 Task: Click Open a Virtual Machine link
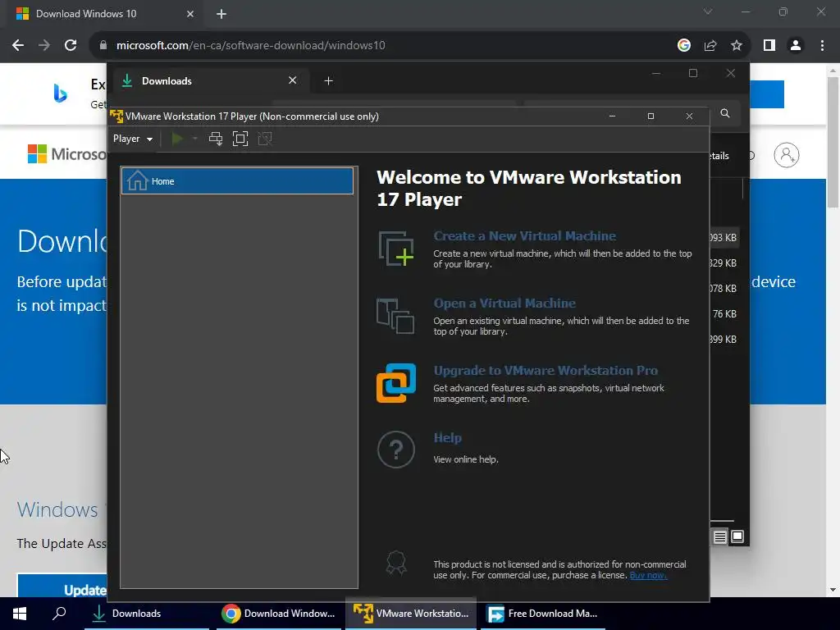tap(504, 304)
